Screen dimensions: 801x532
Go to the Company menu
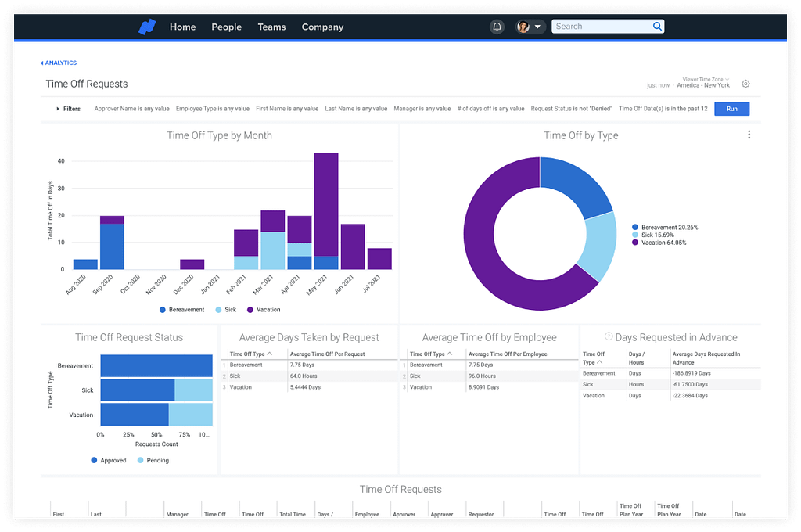(322, 27)
